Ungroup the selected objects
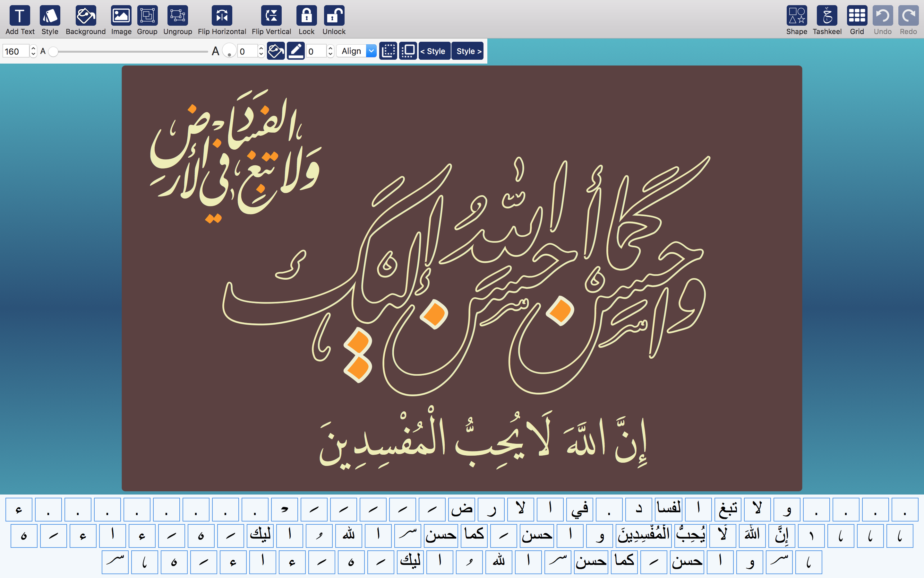924x578 pixels. click(177, 20)
